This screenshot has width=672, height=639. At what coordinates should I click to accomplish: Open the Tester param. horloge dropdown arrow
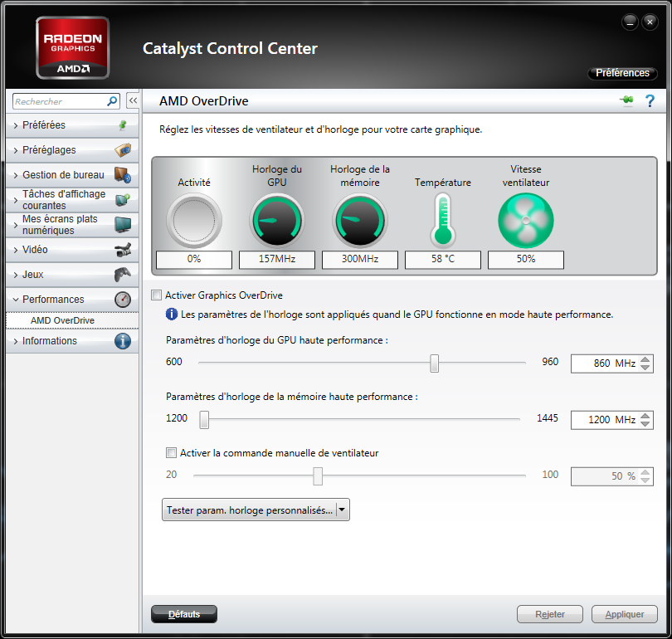(x=343, y=510)
